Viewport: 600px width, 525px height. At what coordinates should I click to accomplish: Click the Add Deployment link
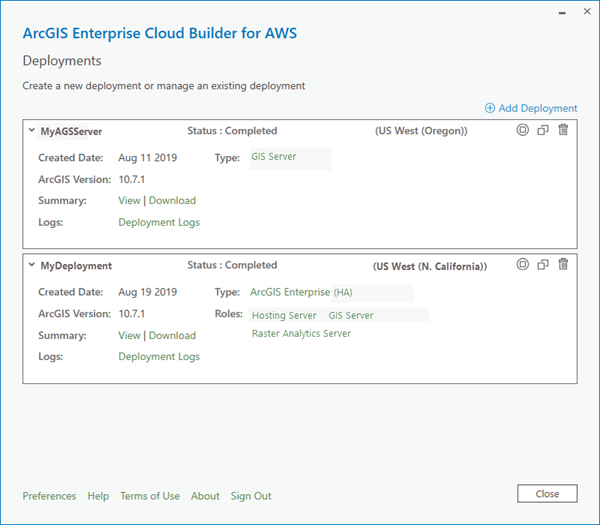[x=531, y=108]
